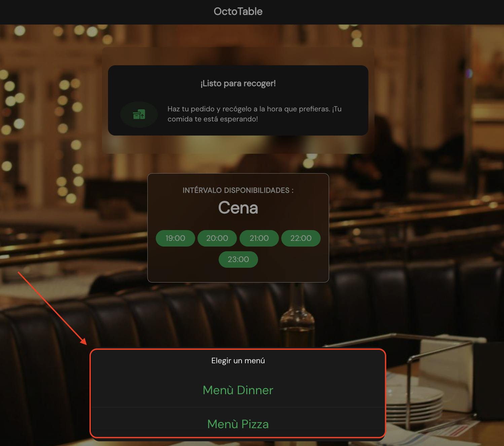Click the 'Elegir un menú' heading
Screen dimensions: 504x446
tap(238, 361)
